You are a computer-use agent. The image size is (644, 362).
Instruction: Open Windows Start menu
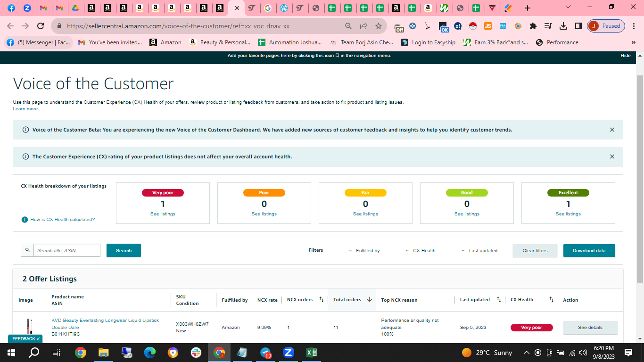click(11, 353)
